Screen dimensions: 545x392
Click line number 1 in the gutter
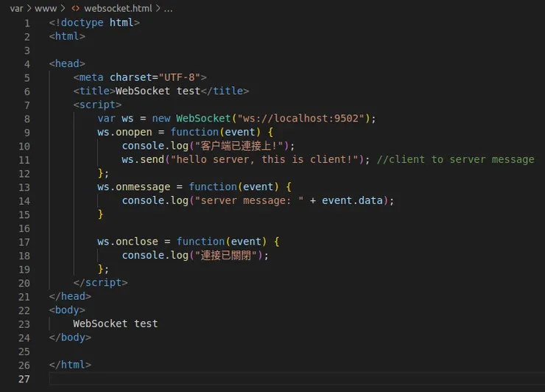[x=27, y=24]
